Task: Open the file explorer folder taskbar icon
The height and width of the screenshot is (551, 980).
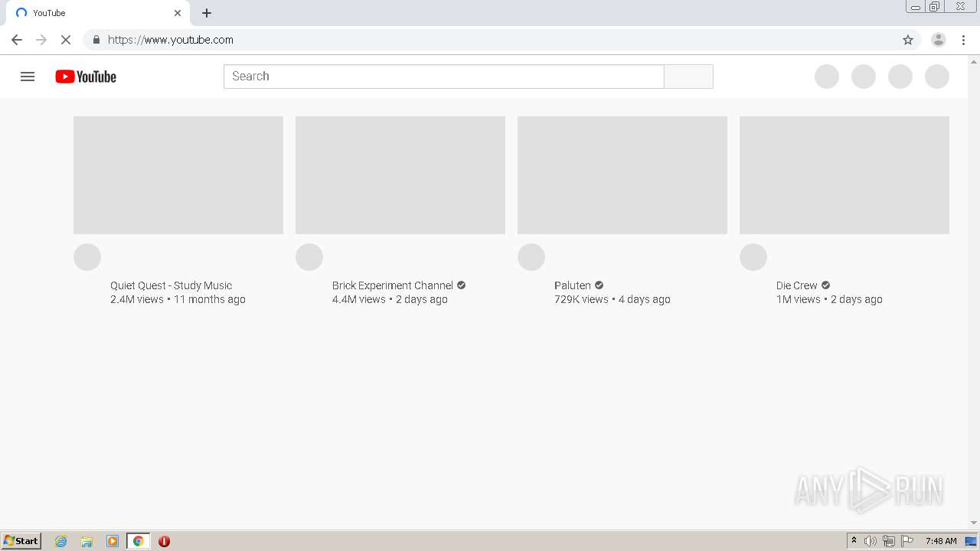Action: (87, 541)
